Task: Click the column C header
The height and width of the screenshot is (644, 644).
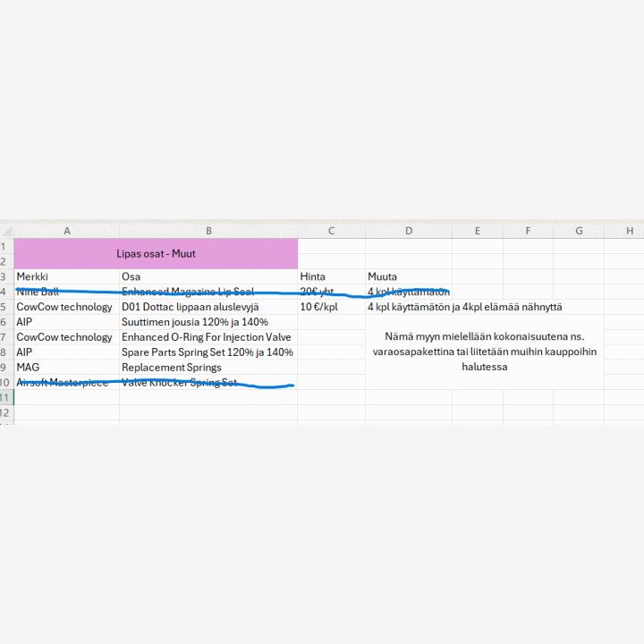Action: pyautogui.click(x=331, y=231)
